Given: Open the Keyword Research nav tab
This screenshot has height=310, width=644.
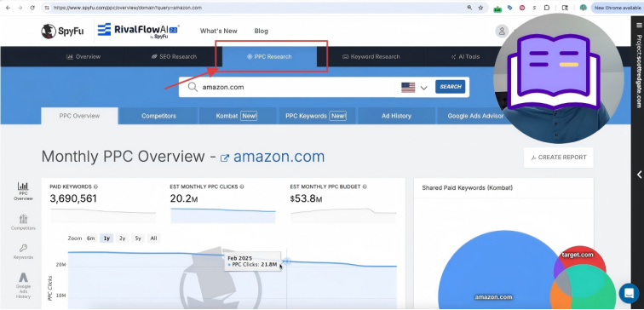Looking at the screenshot, I should click(371, 57).
